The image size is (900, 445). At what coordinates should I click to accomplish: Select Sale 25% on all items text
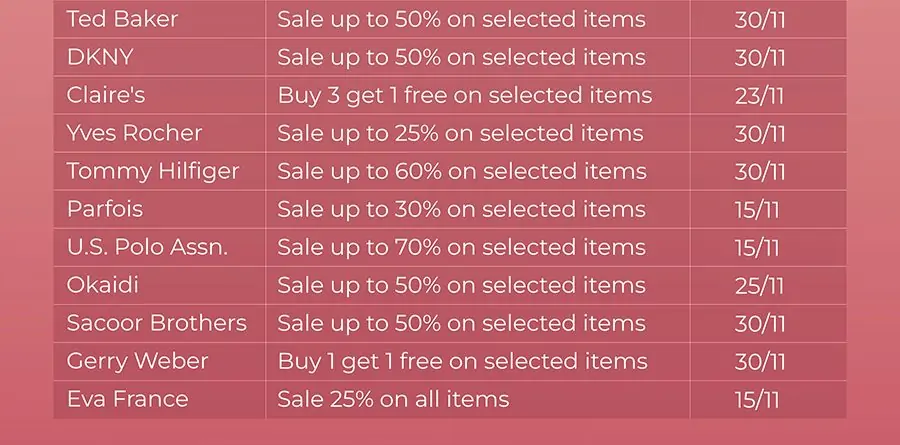click(393, 399)
